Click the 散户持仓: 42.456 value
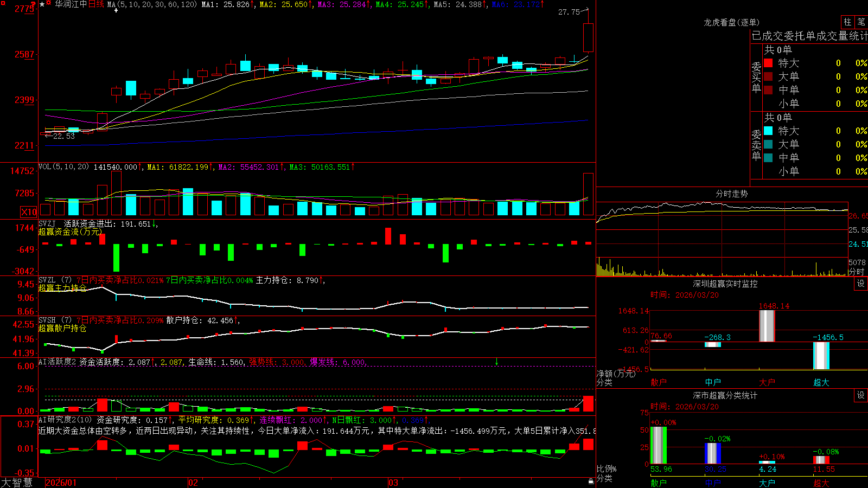The width and height of the screenshot is (868, 488). click(203, 320)
